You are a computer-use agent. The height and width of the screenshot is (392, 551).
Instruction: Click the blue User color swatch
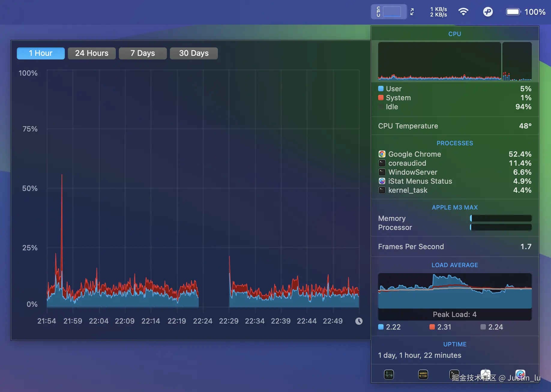pos(381,89)
